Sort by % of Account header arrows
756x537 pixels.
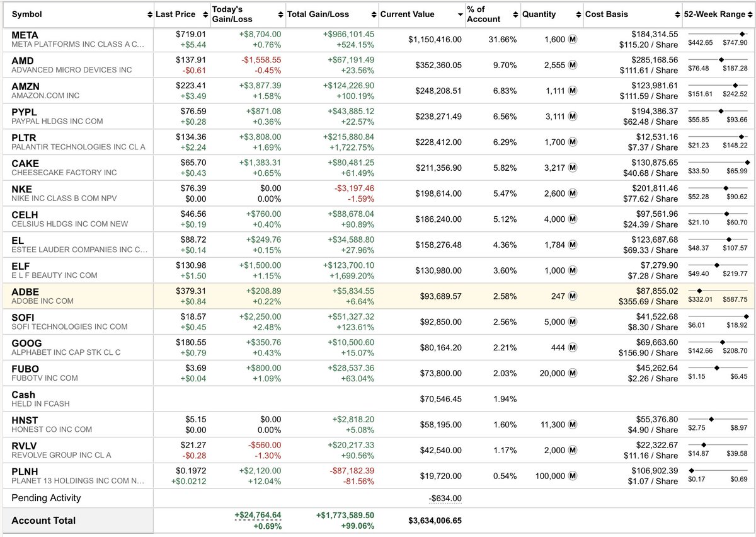point(516,14)
